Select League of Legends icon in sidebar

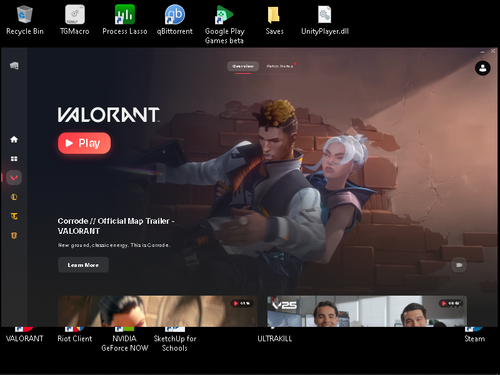click(14, 197)
